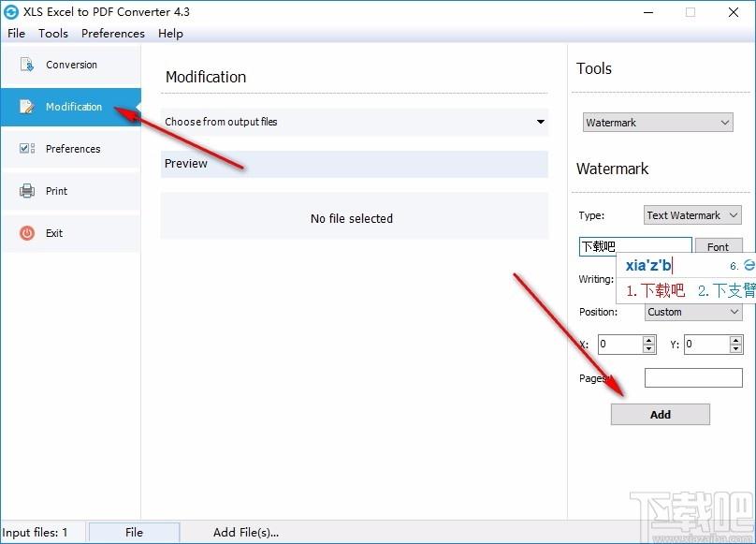Click the watermark text input field
The image size is (756, 544).
click(x=635, y=246)
